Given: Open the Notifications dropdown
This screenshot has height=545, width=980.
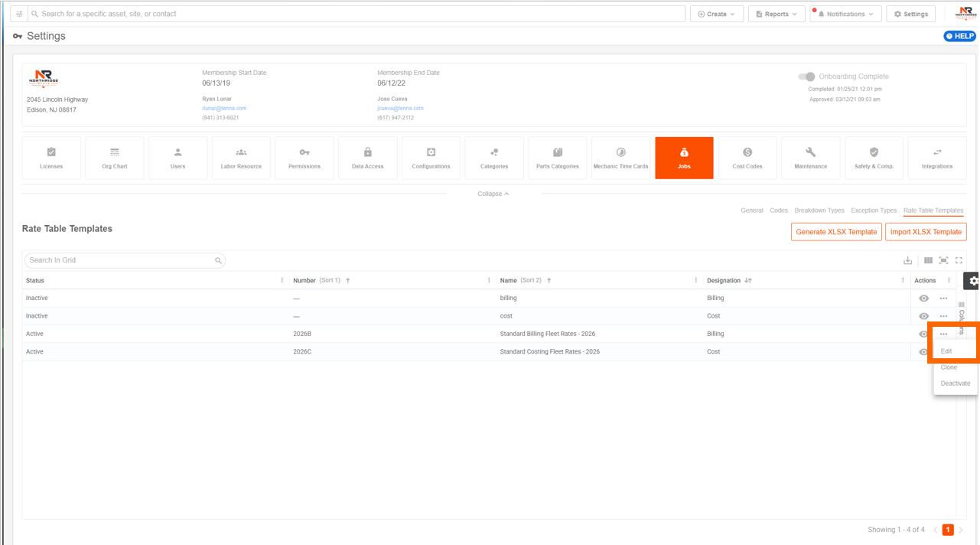Looking at the screenshot, I should point(845,14).
